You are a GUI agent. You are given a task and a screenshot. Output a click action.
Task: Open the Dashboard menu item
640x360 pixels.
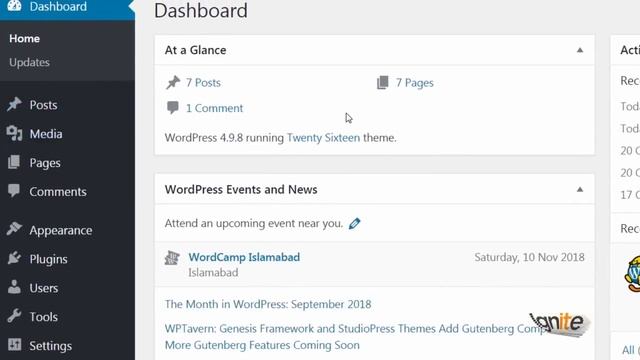67,7
